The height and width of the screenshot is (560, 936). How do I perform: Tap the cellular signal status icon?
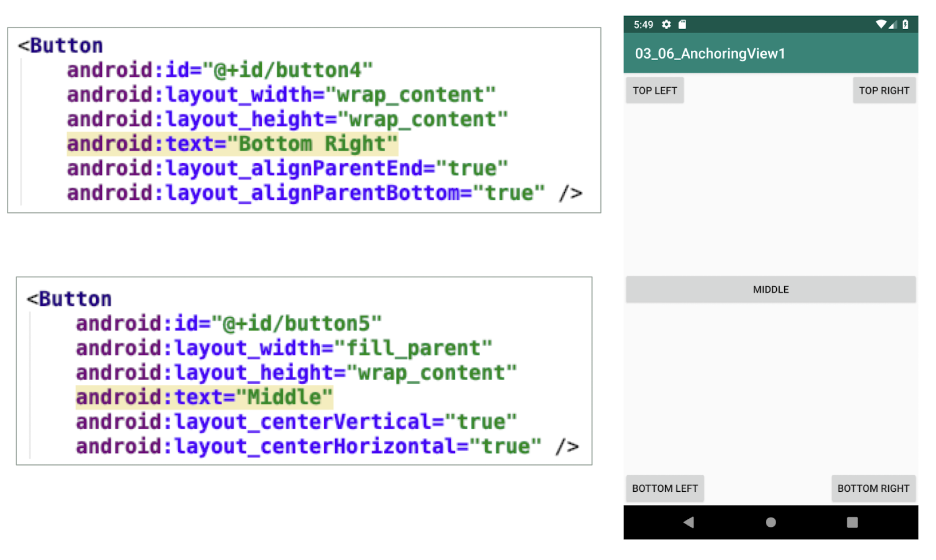(x=892, y=25)
